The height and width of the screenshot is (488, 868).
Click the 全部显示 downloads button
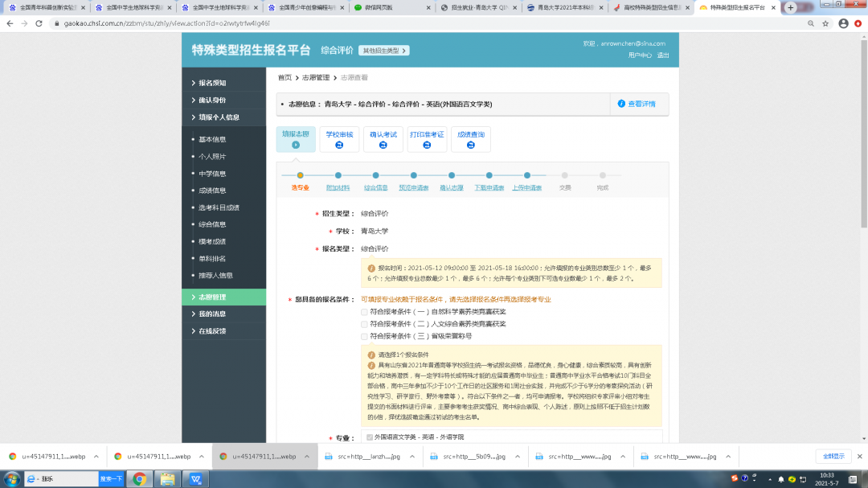tap(831, 456)
